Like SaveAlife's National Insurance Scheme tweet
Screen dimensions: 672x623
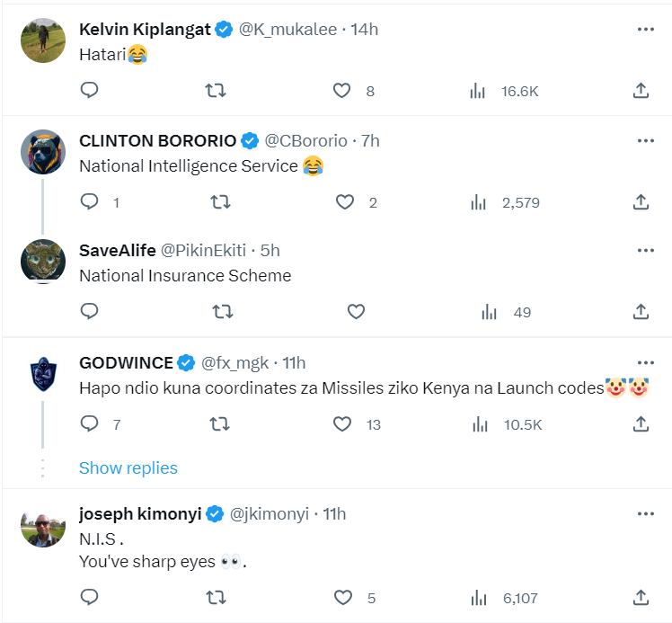[356, 311]
